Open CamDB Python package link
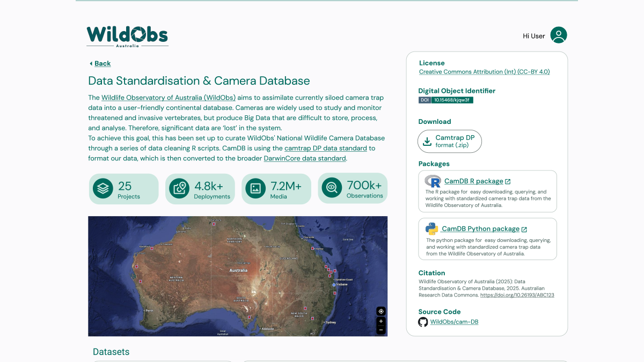Viewport: 644px width, 362px height. tap(481, 229)
